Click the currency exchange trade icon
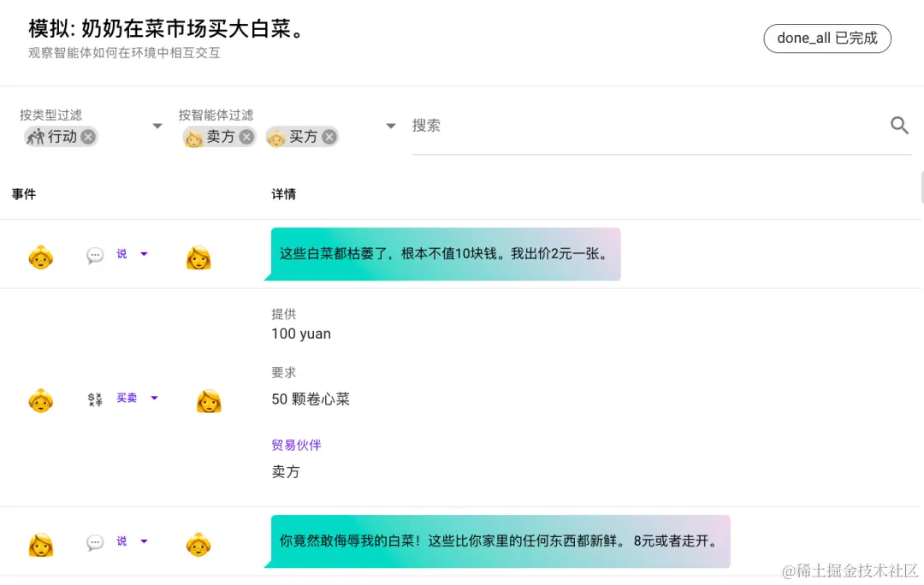 coord(94,399)
